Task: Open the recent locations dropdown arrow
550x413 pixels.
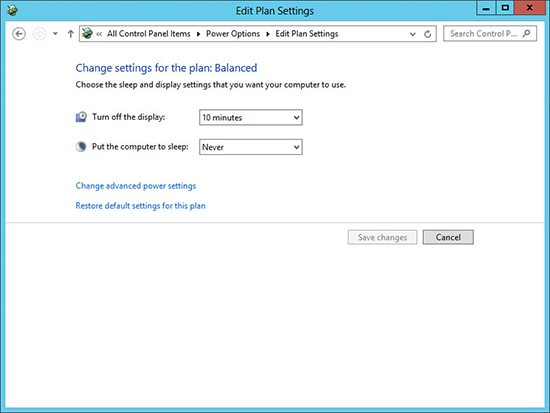Action: pyautogui.click(x=55, y=34)
